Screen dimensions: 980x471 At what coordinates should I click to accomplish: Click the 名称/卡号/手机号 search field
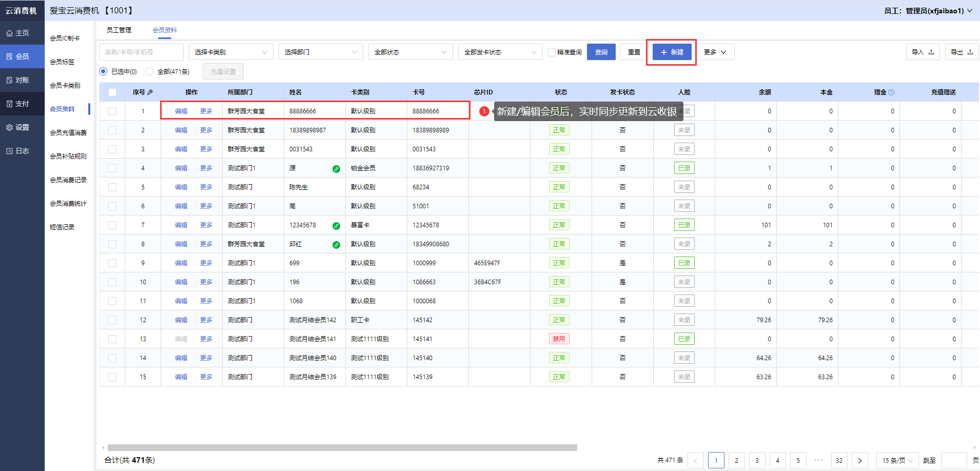(141, 52)
